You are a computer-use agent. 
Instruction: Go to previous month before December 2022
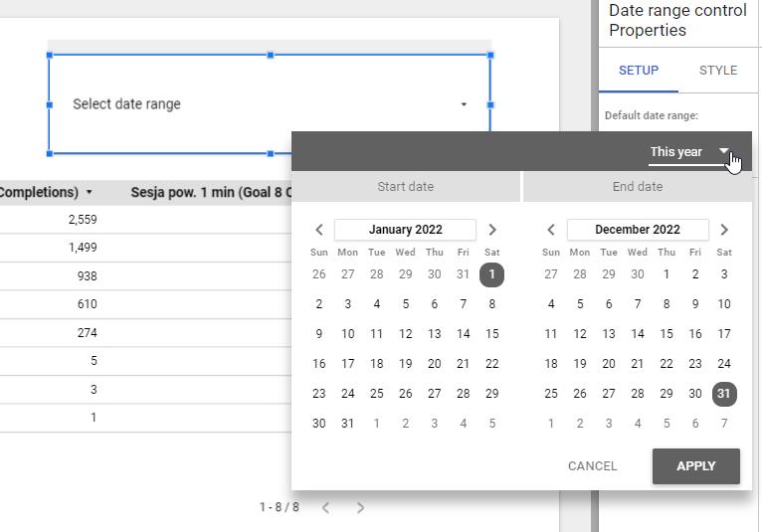pyautogui.click(x=551, y=230)
